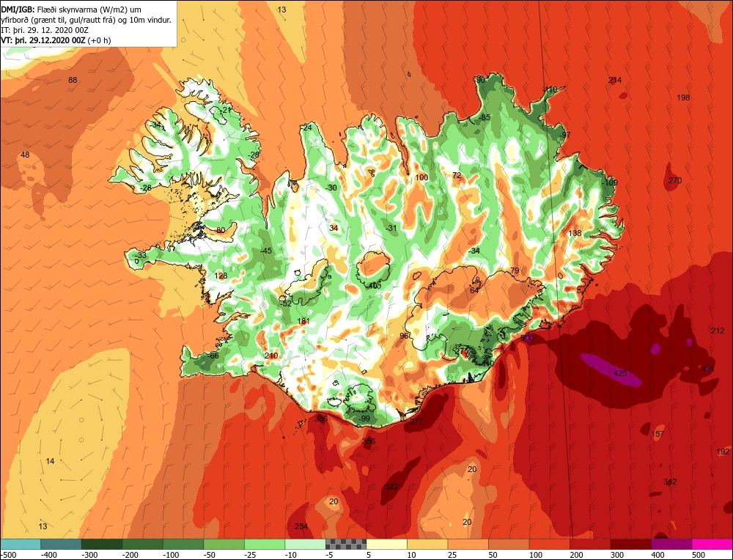Click the value '64' on Vatnajökull glacier
This screenshot has height=560, width=733.
474,290
